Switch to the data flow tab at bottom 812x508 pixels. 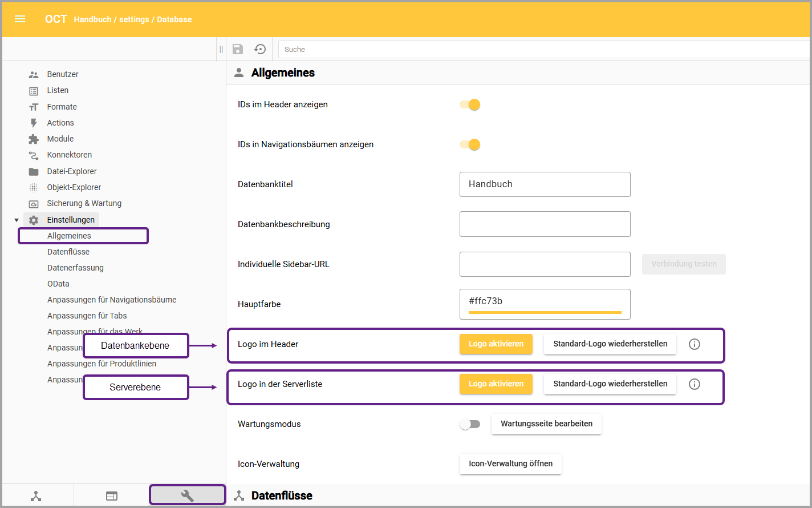36,496
